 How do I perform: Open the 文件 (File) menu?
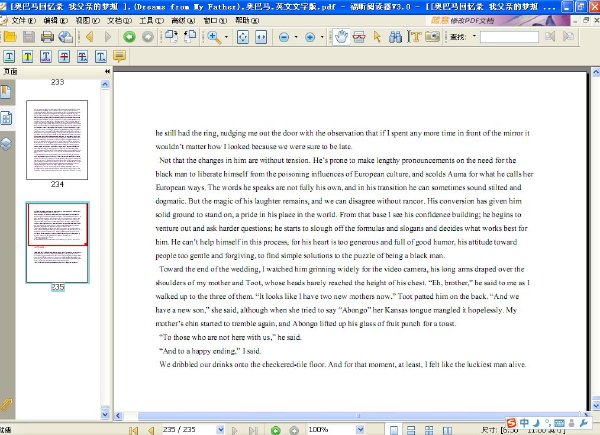[23, 20]
